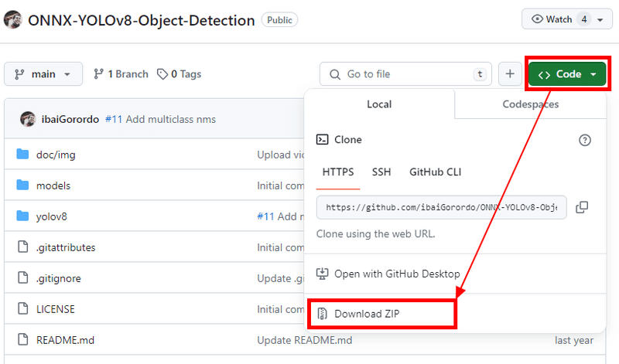Choose Open with GitHub Desktop
The image size is (619, 364).
pos(397,274)
